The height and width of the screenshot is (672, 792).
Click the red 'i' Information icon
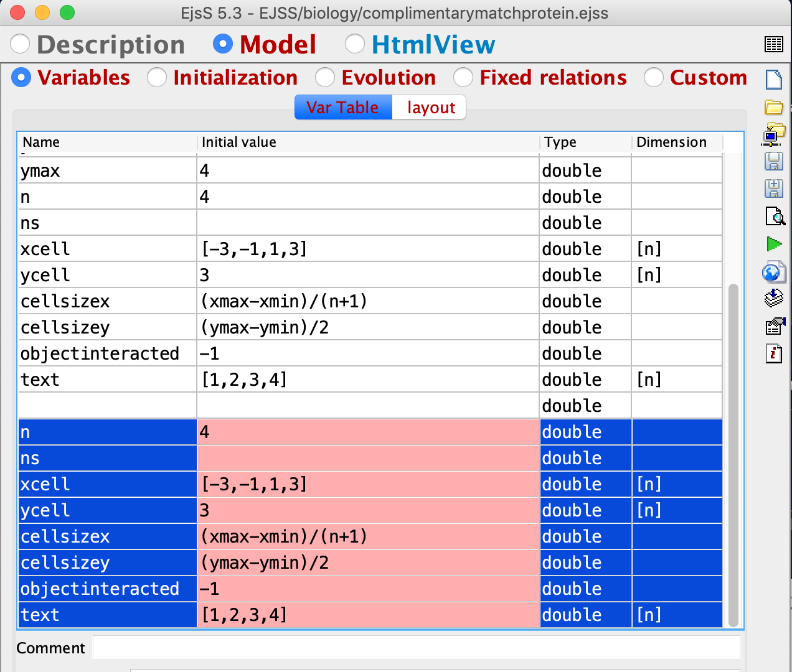[774, 353]
